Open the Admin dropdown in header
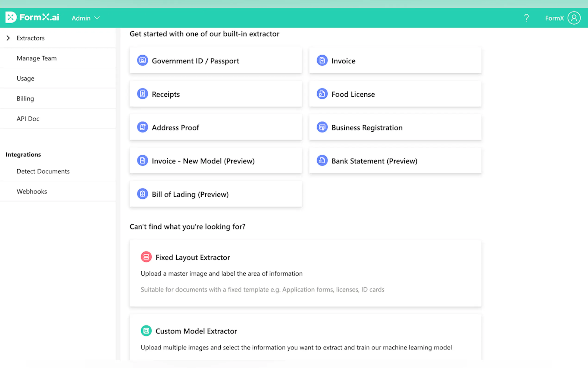Image resolution: width=588 pixels, height=368 pixels. point(86,18)
